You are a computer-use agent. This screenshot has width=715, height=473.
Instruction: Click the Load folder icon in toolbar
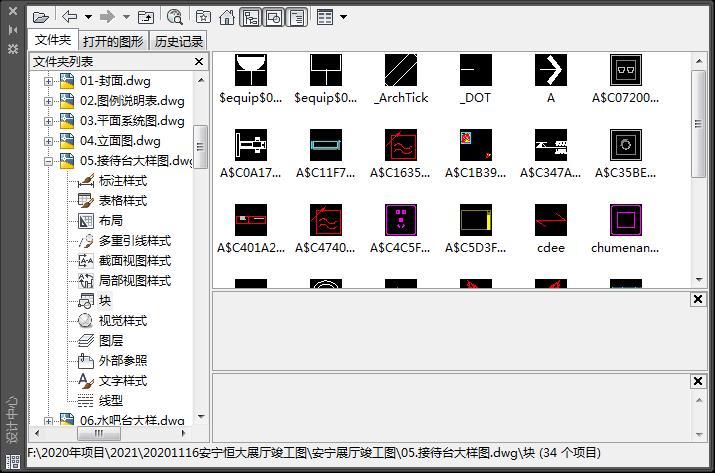coord(41,18)
